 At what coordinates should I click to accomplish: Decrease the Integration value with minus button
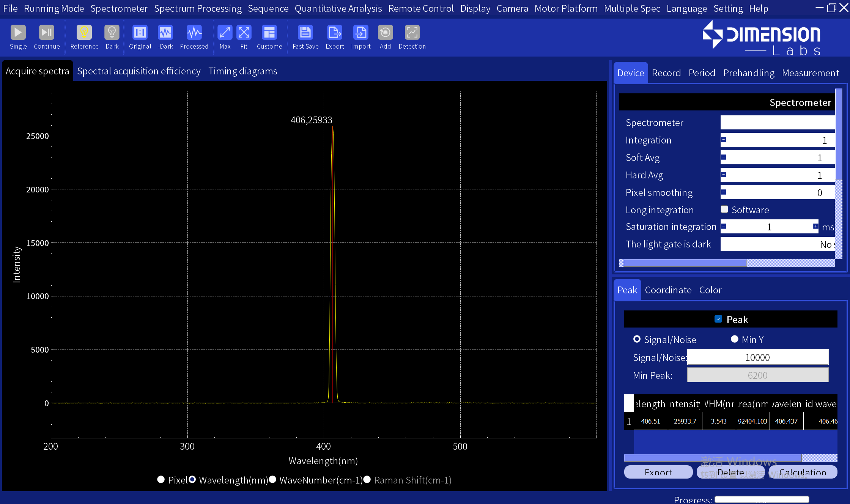(x=724, y=140)
